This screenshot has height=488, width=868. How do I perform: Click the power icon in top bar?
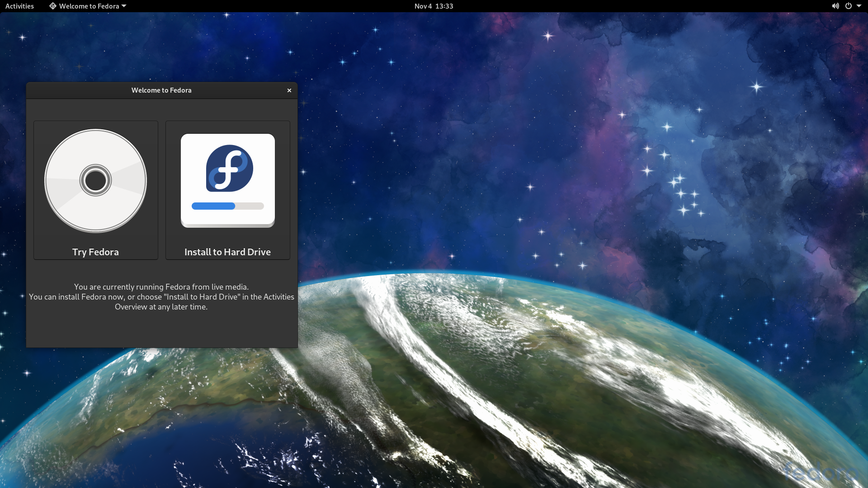[x=849, y=6]
